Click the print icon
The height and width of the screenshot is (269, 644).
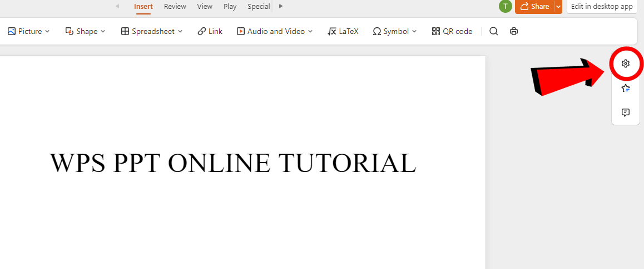[514, 31]
